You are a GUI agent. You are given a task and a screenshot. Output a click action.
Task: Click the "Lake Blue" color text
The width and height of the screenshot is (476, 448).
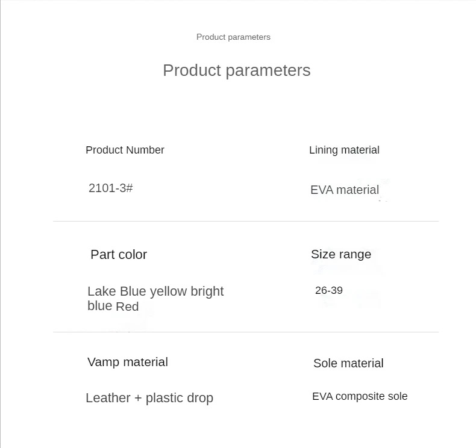pos(116,291)
